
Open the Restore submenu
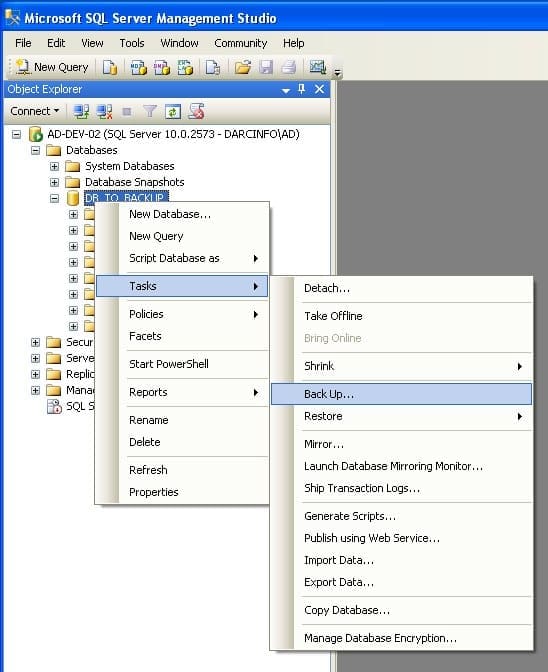coord(401,417)
